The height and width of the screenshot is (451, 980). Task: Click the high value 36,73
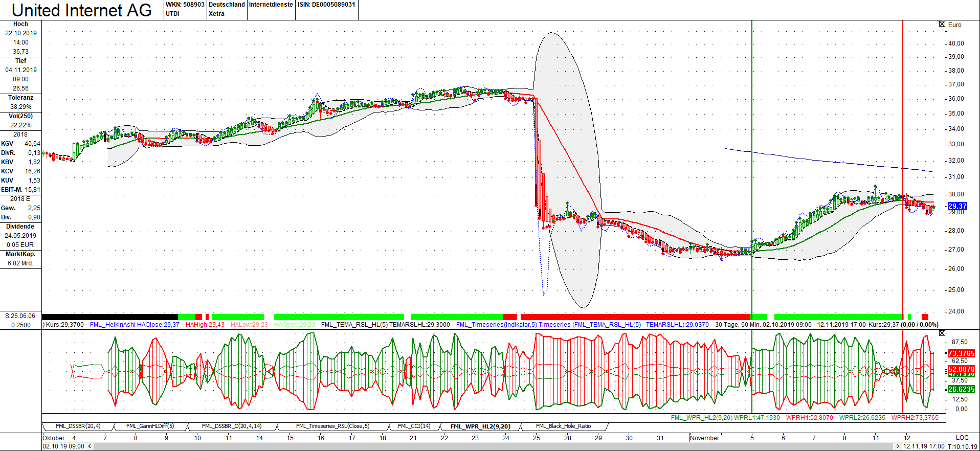click(20, 52)
